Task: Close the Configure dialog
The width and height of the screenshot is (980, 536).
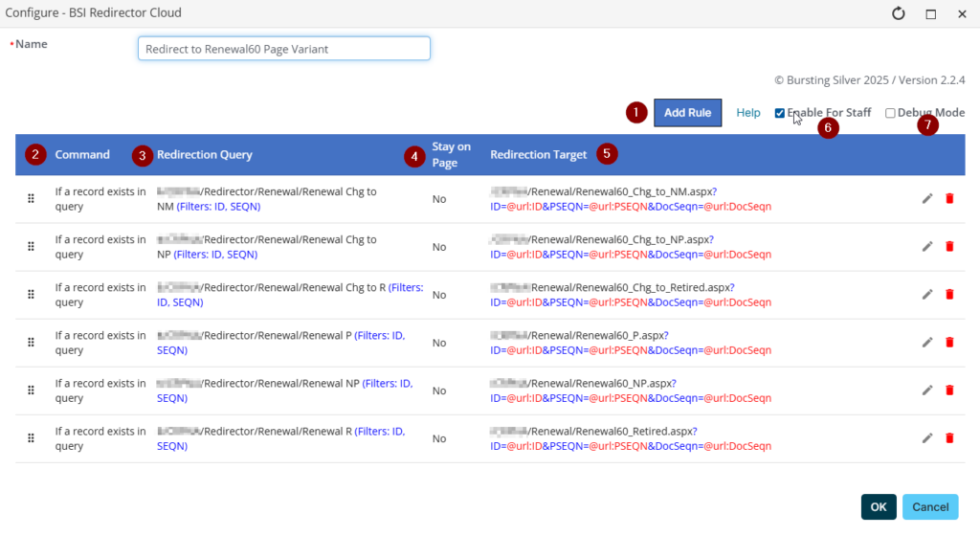Action: click(x=962, y=13)
